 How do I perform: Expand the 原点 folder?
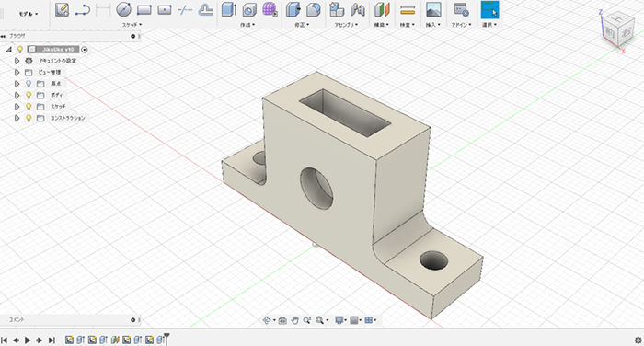tap(17, 84)
